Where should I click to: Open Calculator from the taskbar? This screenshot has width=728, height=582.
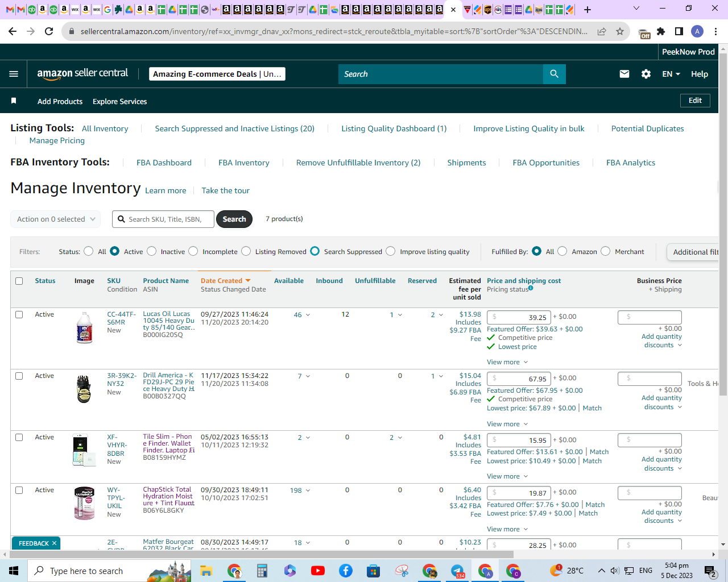point(262,571)
